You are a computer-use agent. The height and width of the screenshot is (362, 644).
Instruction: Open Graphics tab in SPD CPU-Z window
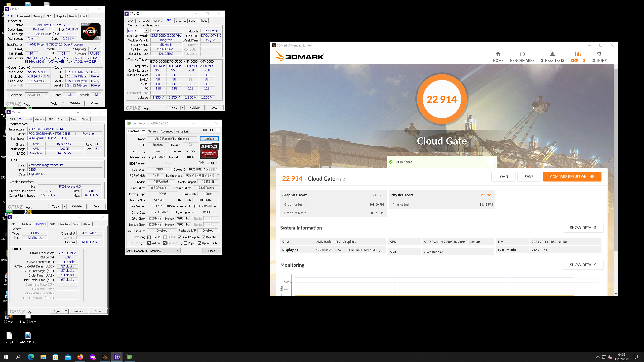tap(181, 21)
